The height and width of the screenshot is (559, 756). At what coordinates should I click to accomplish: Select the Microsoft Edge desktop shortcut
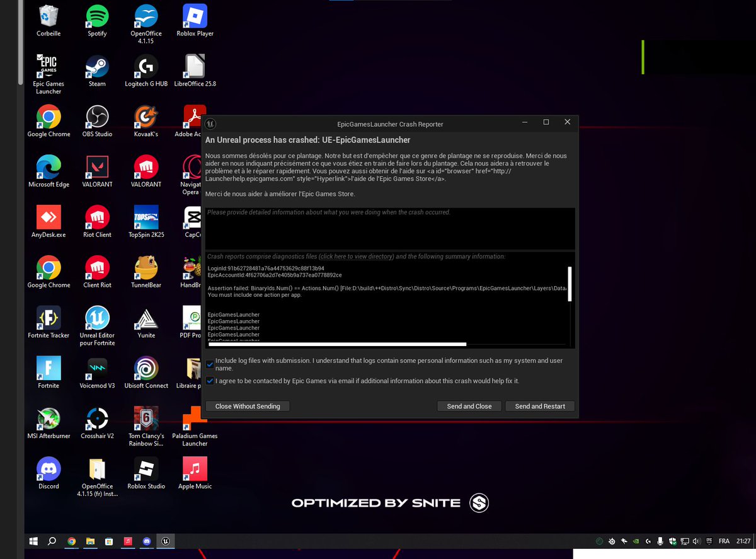coord(49,171)
